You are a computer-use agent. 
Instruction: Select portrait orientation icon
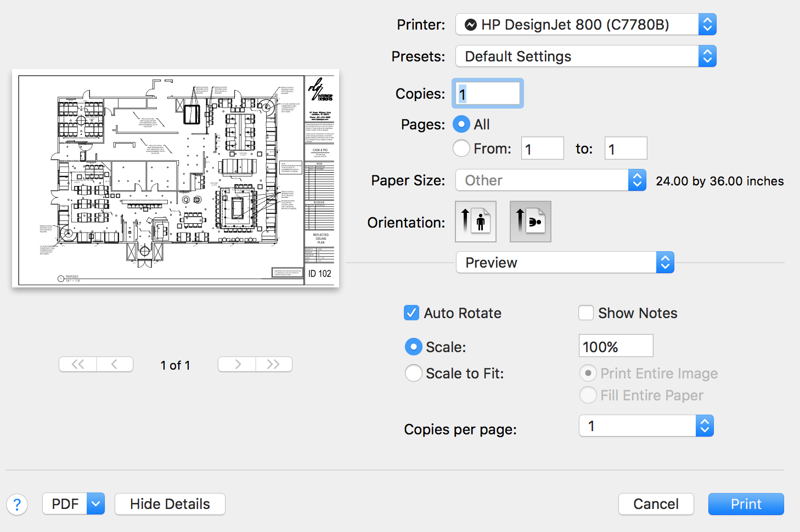[476, 222]
